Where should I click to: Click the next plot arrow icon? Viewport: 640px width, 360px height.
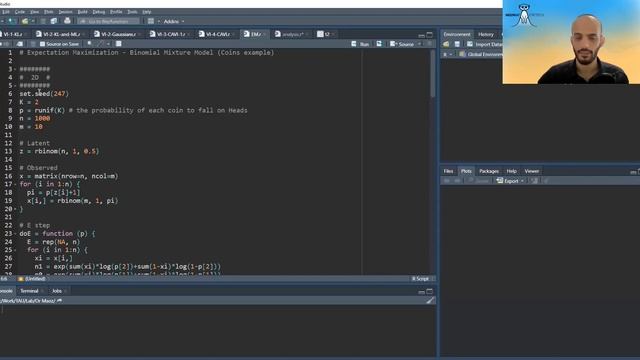pyautogui.click(x=457, y=181)
